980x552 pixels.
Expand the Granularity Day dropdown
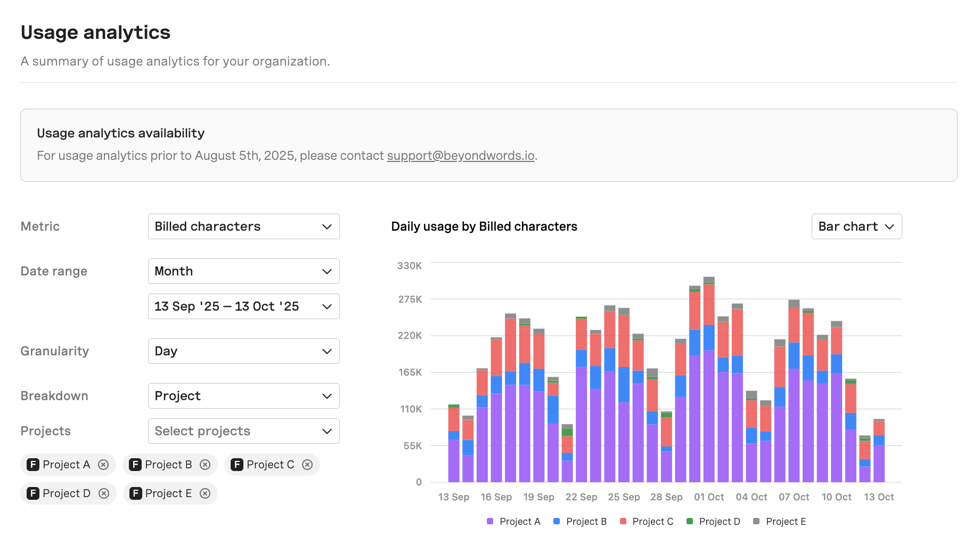(244, 351)
